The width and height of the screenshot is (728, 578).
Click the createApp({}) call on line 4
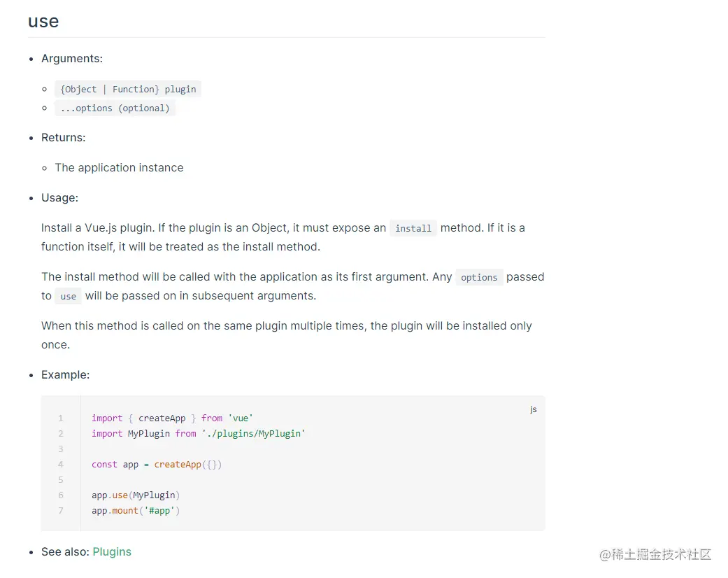coord(187,465)
